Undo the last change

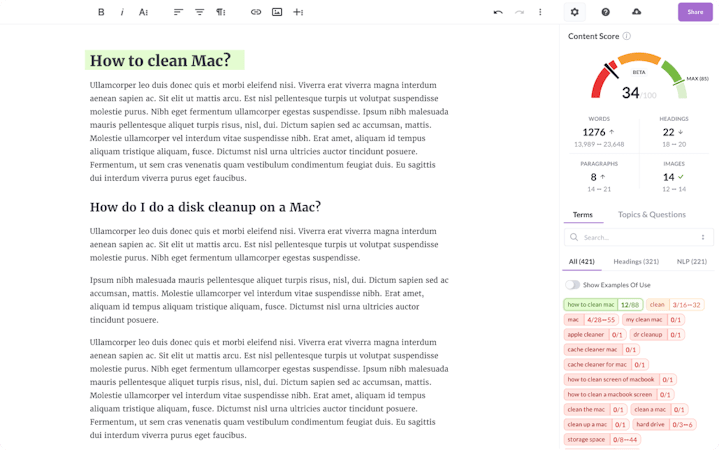coord(498,12)
